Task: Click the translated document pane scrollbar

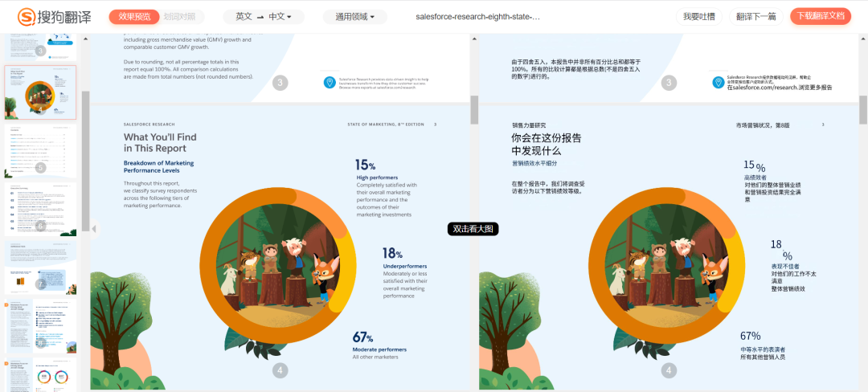Action: 863,109
